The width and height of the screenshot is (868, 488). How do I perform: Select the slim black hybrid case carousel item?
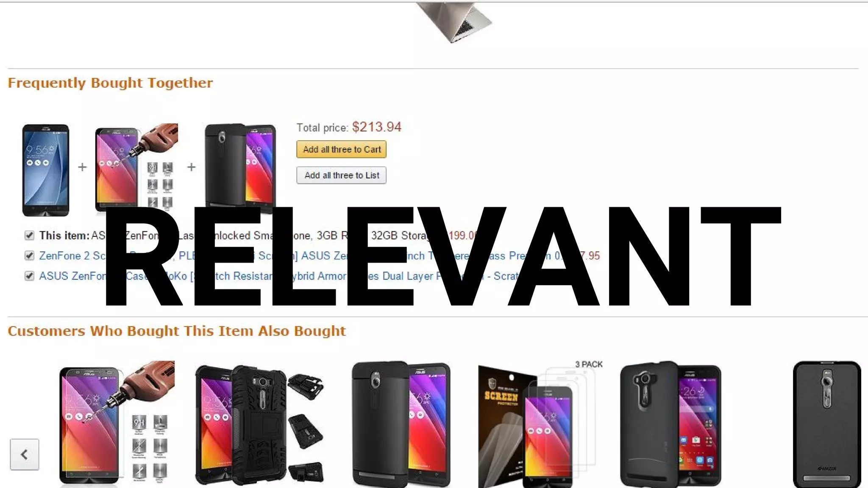click(x=401, y=424)
